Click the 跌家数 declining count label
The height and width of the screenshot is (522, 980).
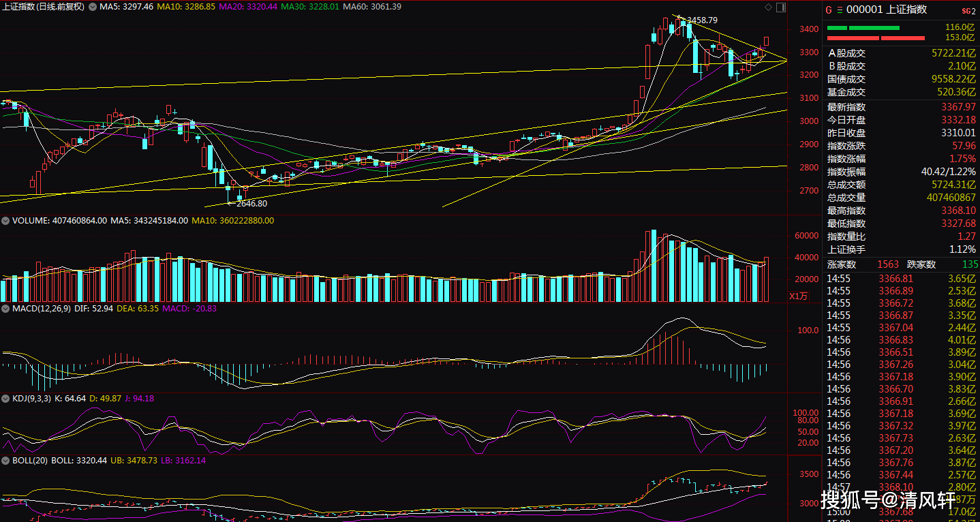pos(921,264)
